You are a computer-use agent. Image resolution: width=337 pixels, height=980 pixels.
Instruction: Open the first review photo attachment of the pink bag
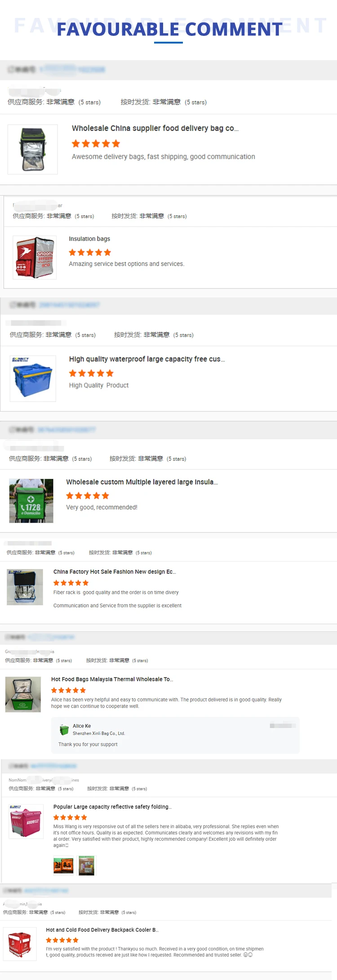(x=63, y=865)
